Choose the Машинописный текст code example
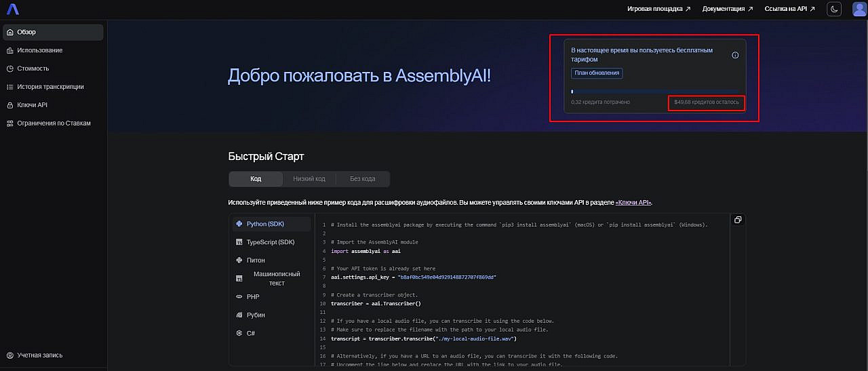Viewport: 868px width, 371px height. click(x=271, y=278)
